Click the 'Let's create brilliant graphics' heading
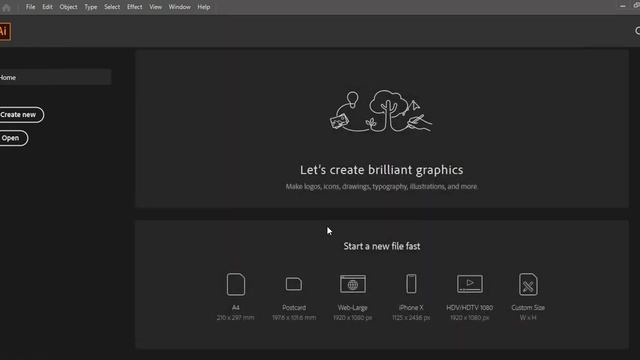640x360 pixels. pos(382,170)
